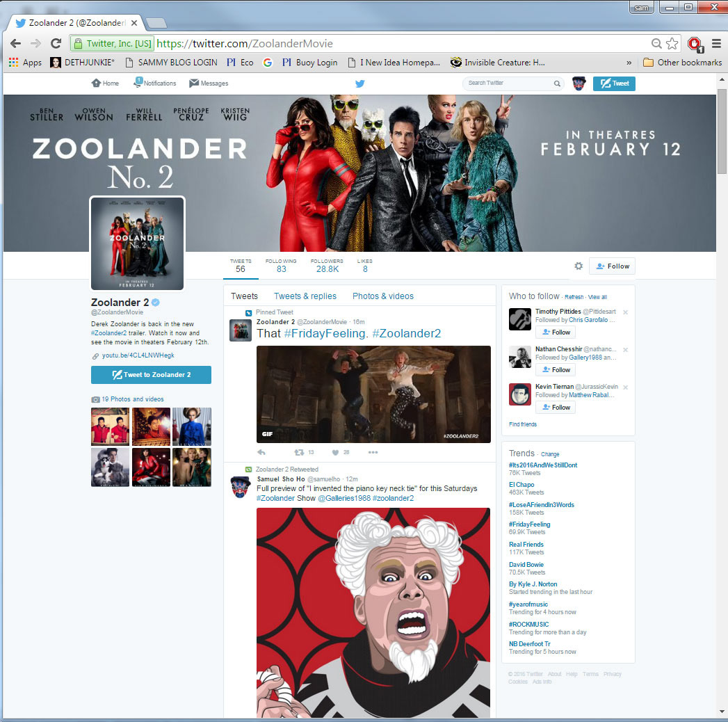Dismiss Nathan Chesshir suggestion
Viewport: 728px width, 722px height.
click(625, 350)
